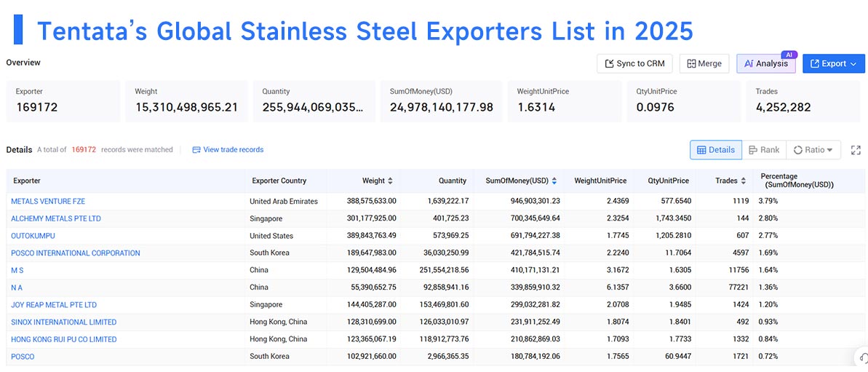Switch to the Rank view tab
The width and height of the screenshot is (868, 372).
pyautogui.click(x=764, y=149)
